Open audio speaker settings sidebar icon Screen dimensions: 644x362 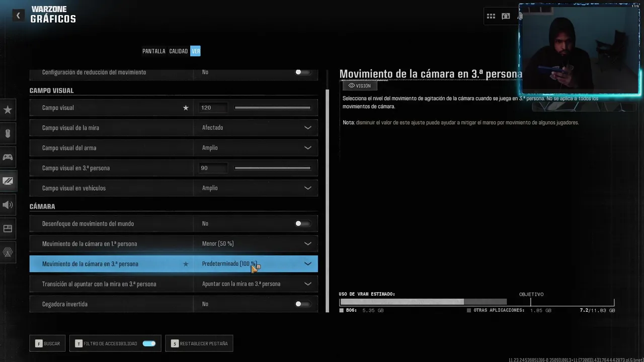8,205
